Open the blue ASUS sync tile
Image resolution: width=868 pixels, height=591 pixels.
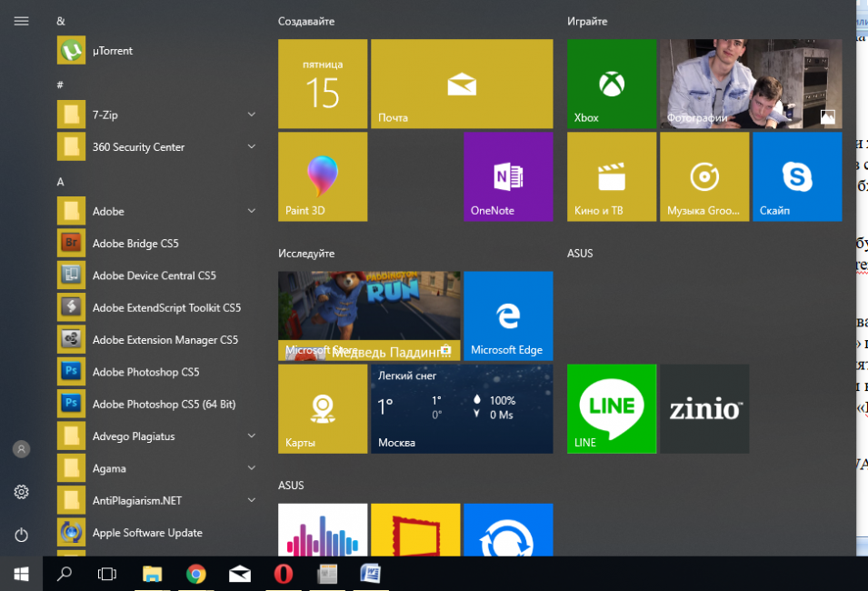pos(508,529)
